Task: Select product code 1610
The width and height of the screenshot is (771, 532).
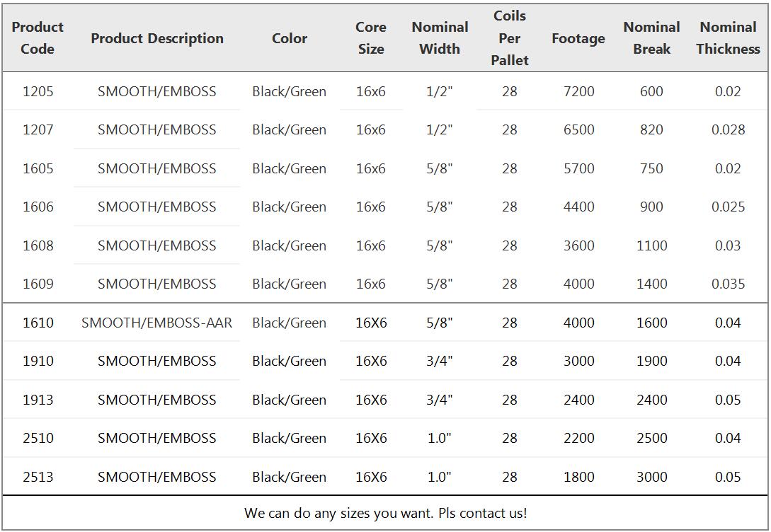Action: coord(38,323)
